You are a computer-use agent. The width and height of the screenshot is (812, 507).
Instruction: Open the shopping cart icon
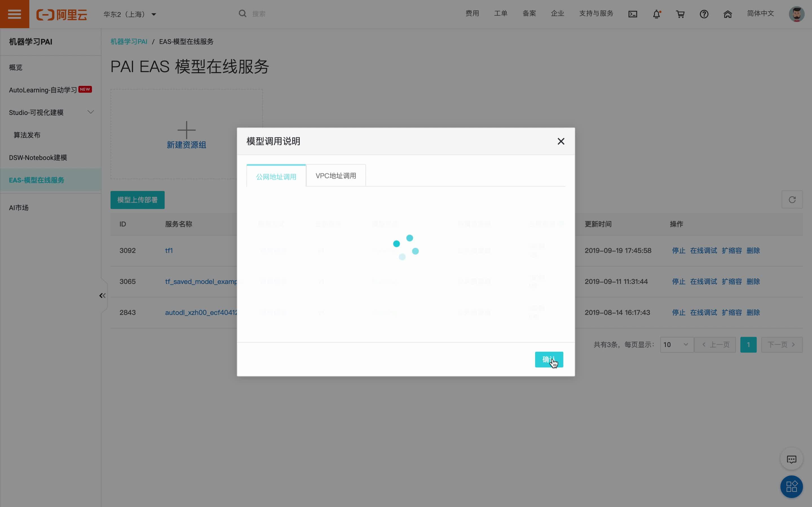click(x=680, y=14)
